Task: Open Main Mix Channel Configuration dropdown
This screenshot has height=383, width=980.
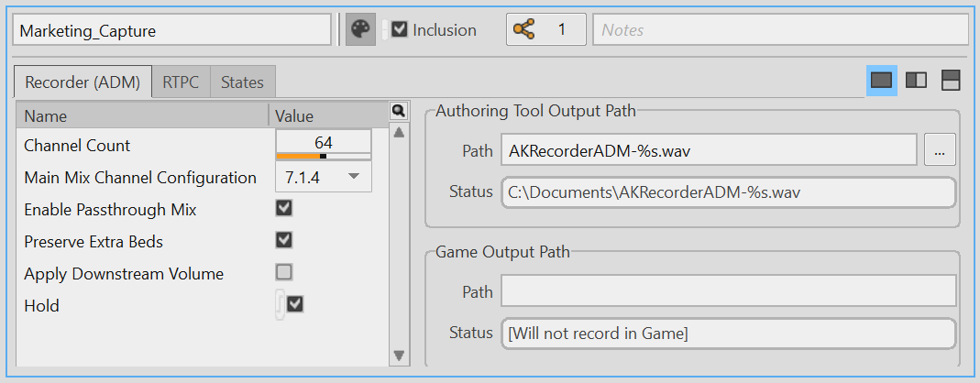Action: 323,177
